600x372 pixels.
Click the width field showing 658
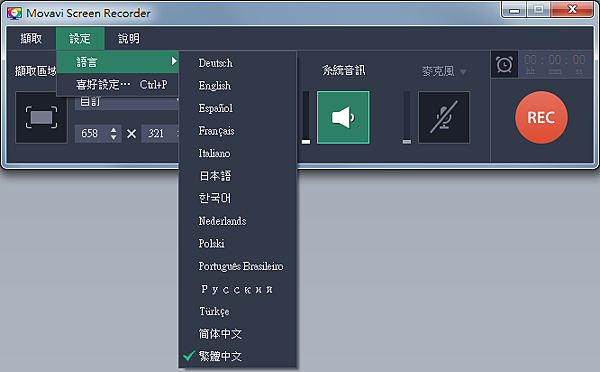[x=91, y=133]
